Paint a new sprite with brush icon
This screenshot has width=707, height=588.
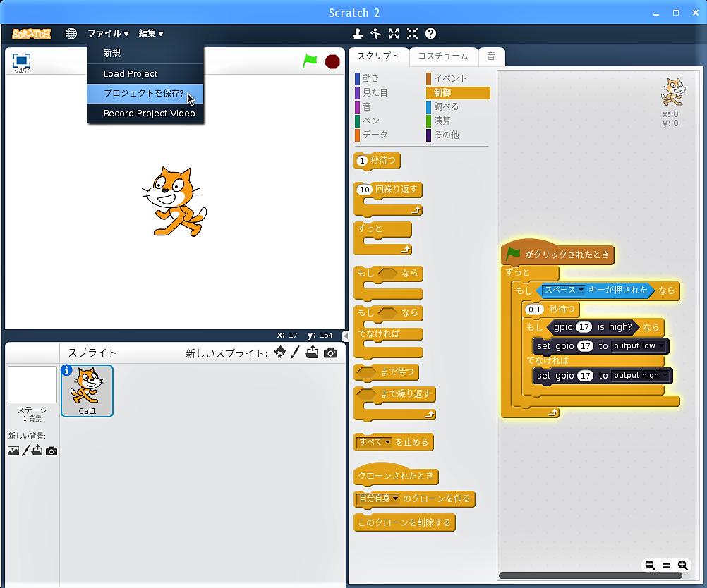click(295, 353)
